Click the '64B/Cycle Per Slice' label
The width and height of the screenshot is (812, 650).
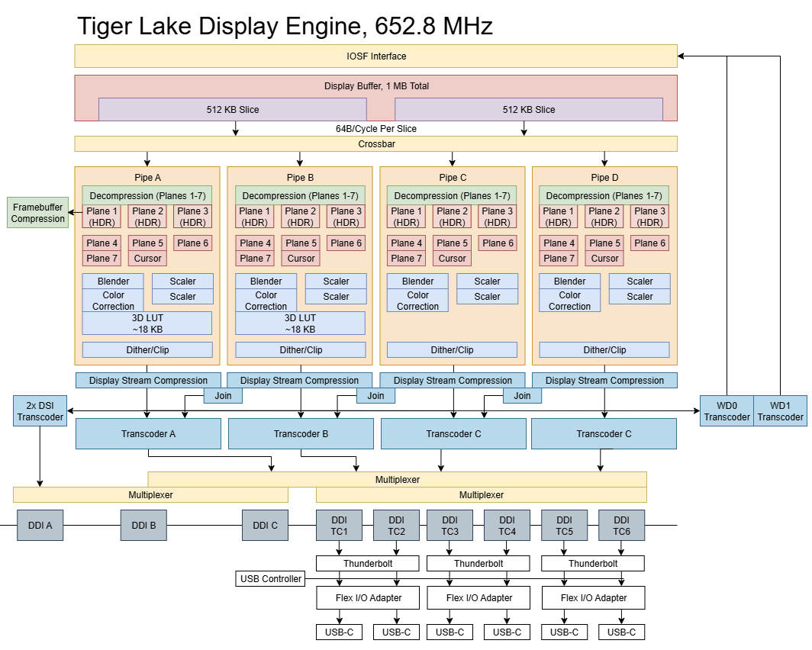click(376, 128)
